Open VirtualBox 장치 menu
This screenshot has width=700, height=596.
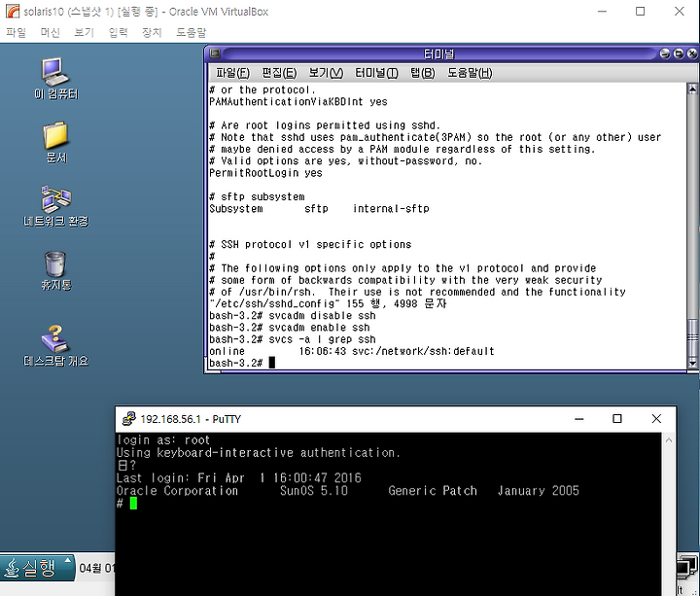click(x=152, y=32)
